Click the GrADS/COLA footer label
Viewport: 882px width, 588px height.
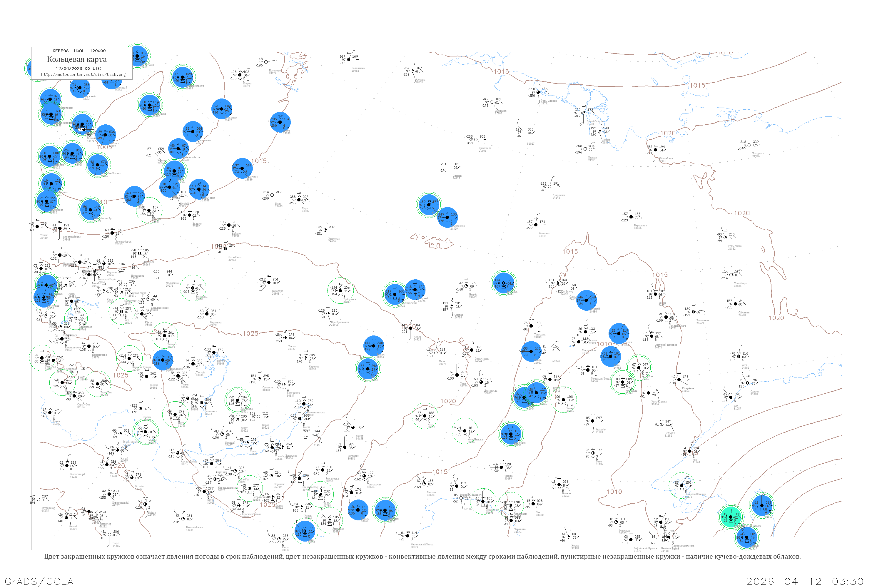click(39, 581)
